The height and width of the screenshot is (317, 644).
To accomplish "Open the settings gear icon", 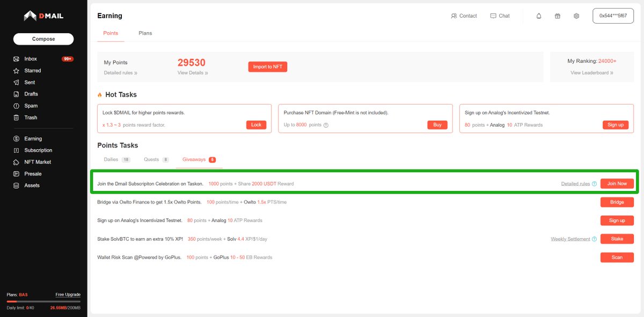I will pos(576,16).
